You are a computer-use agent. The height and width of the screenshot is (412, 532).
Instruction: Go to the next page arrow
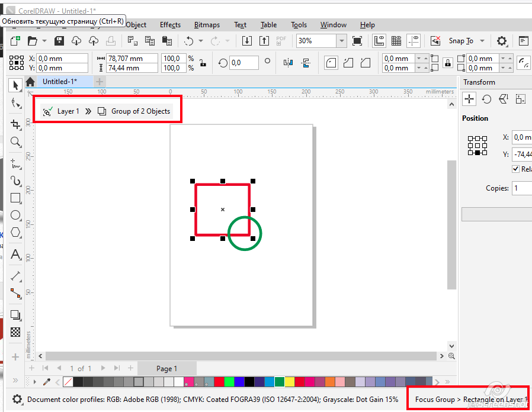(x=103, y=368)
